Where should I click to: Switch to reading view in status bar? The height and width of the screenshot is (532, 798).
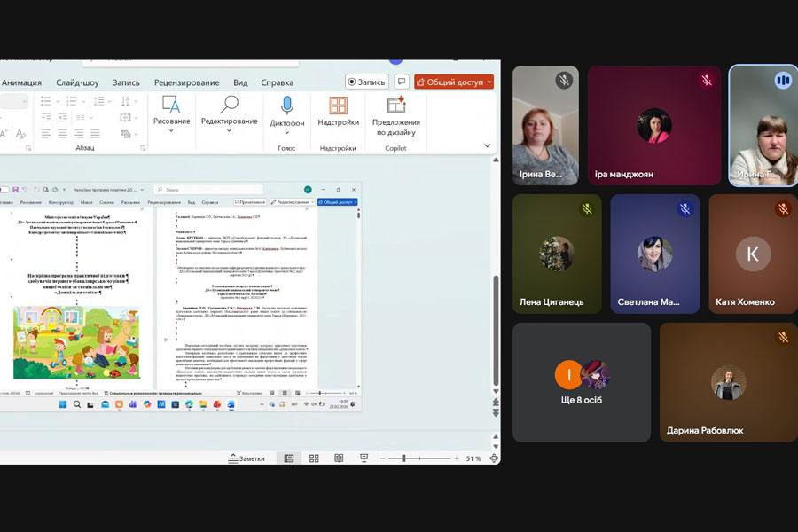pos(339,458)
